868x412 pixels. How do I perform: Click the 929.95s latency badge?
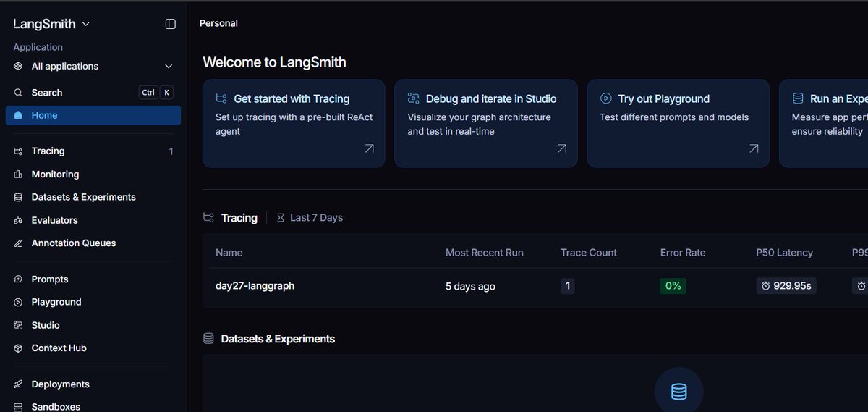click(786, 286)
